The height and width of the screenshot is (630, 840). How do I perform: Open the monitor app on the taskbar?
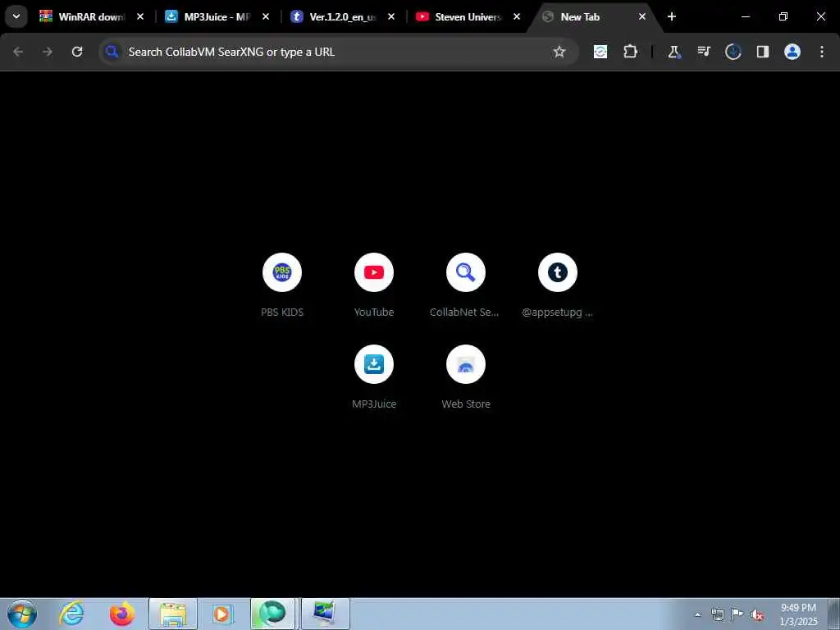pyautogui.click(x=325, y=614)
